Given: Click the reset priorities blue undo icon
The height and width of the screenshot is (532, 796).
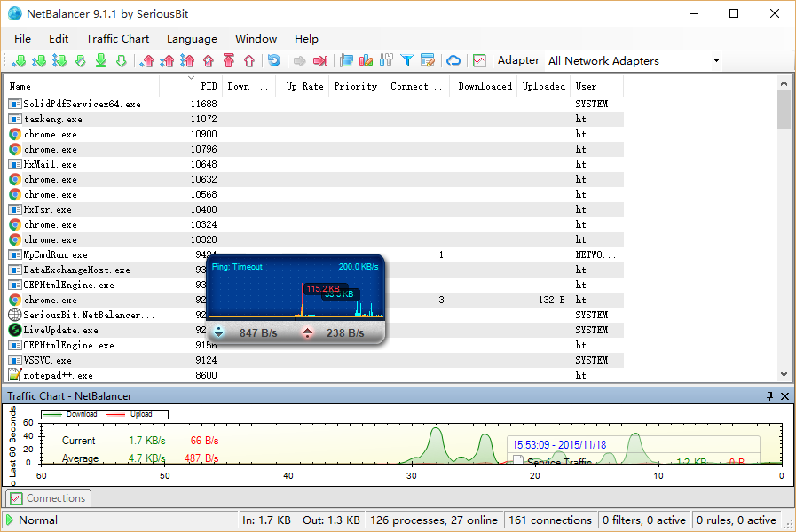Looking at the screenshot, I should (x=274, y=61).
